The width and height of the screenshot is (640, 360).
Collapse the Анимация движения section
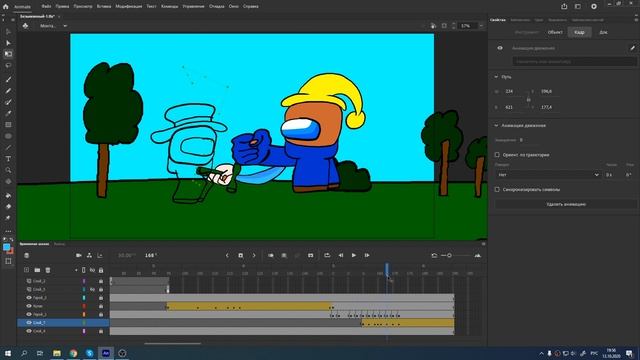tap(496, 126)
